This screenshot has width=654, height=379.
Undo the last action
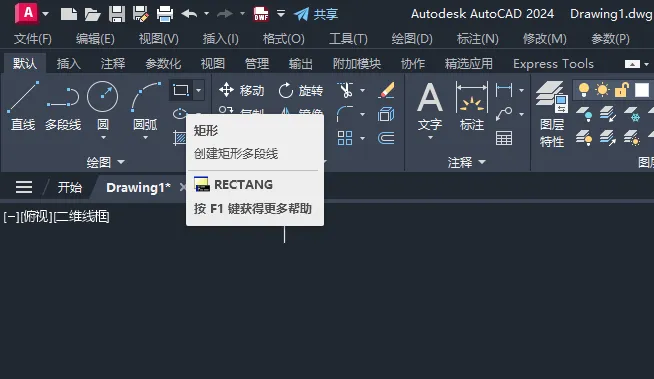pos(189,14)
